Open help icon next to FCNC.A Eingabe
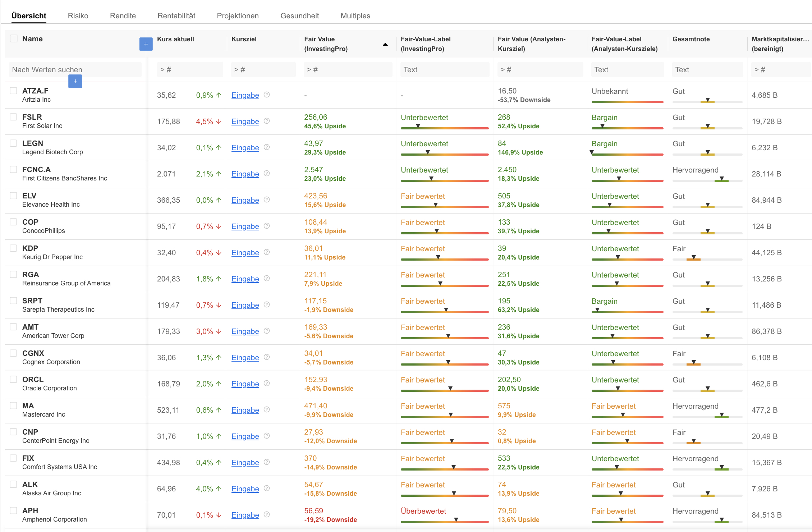 (x=267, y=174)
